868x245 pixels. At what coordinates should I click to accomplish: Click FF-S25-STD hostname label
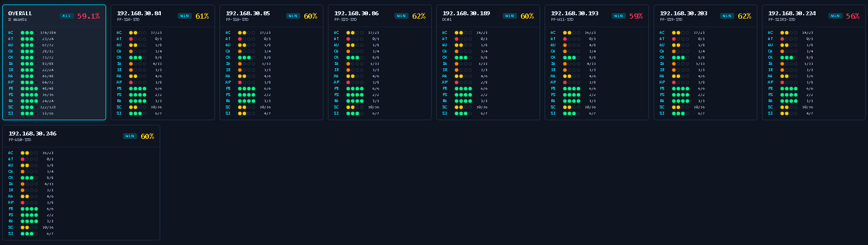671,20
